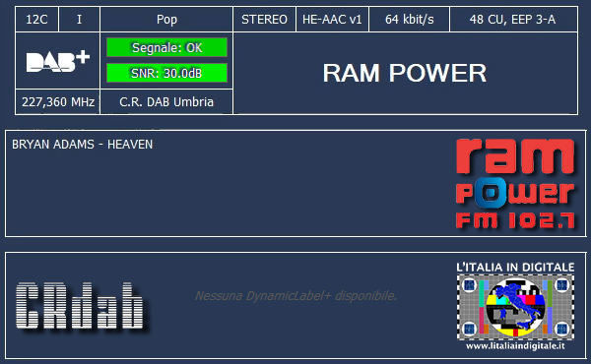
Task: Click the "Nessuna DynamicLabel+ disponibile." message
Action: tap(295, 296)
